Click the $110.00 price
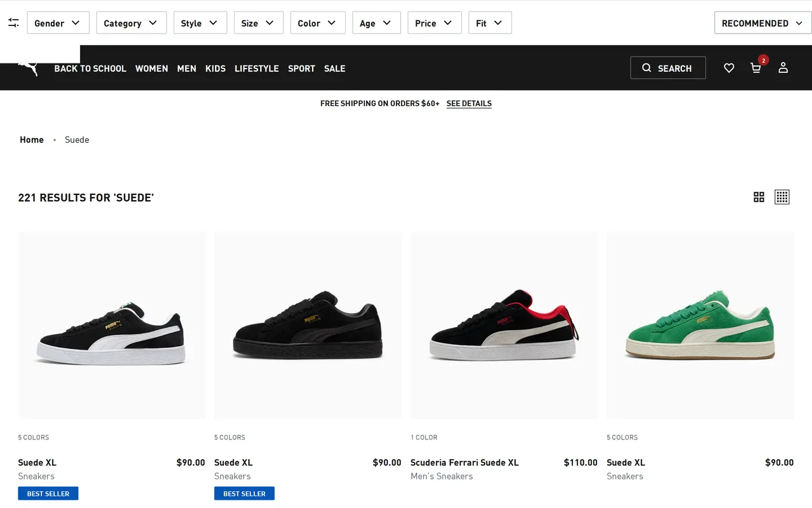This screenshot has width=812, height=508. tap(580, 462)
